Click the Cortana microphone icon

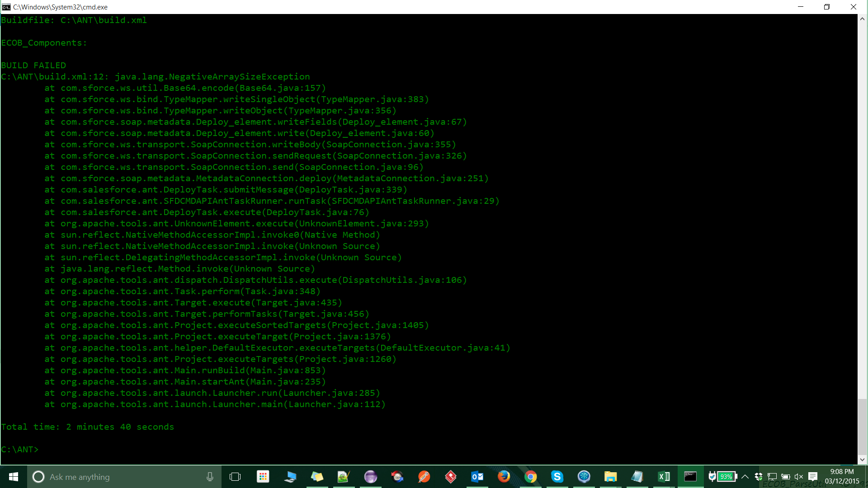tap(210, 477)
